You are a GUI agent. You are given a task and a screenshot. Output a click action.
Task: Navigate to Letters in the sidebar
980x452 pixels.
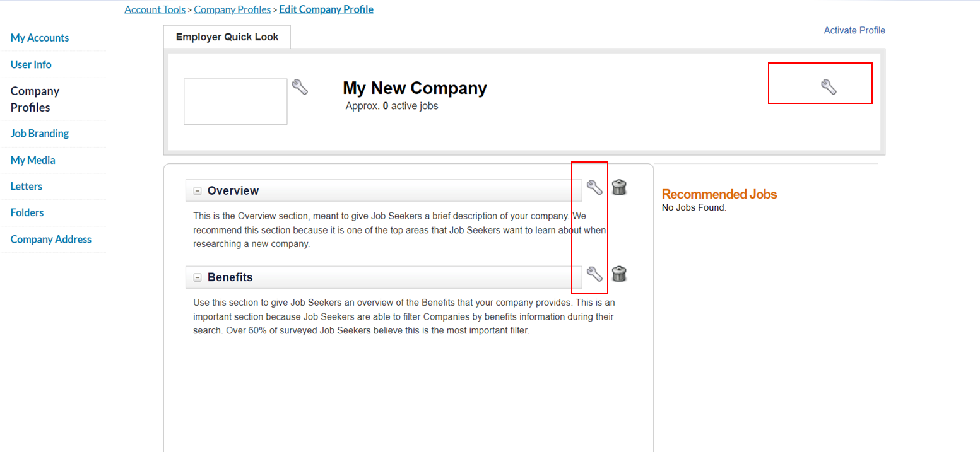coord(26,186)
